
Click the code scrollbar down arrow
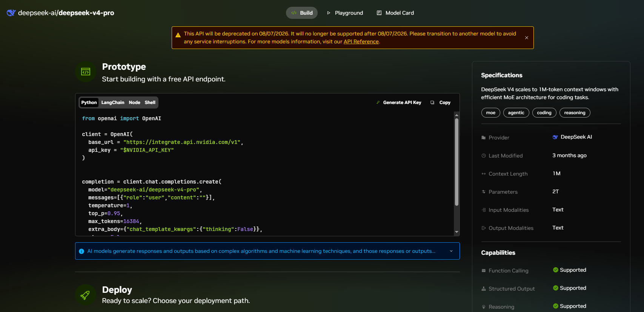coord(456,232)
